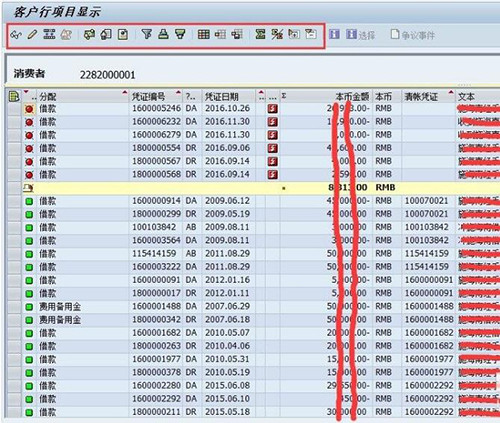The height and width of the screenshot is (423, 500).
Task: Click document date 2010.04.06
Action: point(227,346)
